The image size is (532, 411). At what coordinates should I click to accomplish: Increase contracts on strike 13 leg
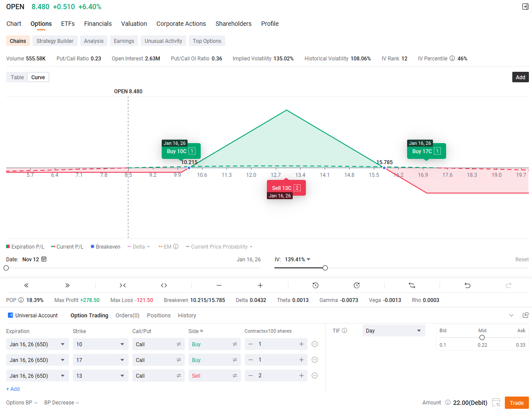301,376
